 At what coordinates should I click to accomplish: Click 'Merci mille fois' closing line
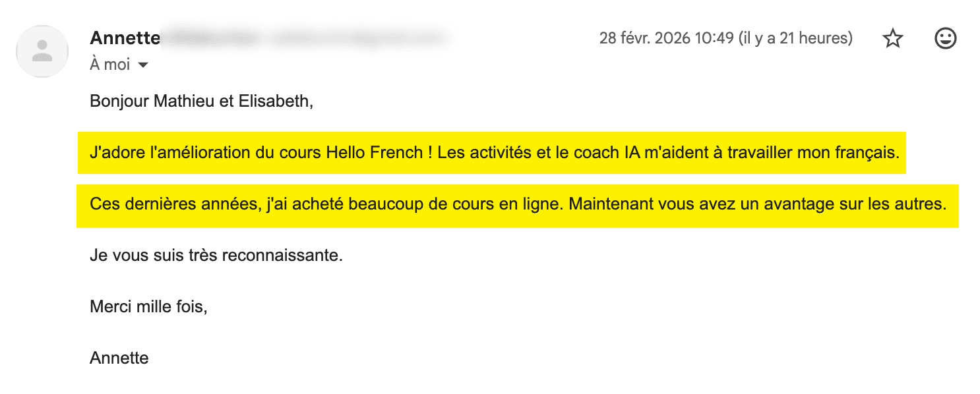(149, 306)
